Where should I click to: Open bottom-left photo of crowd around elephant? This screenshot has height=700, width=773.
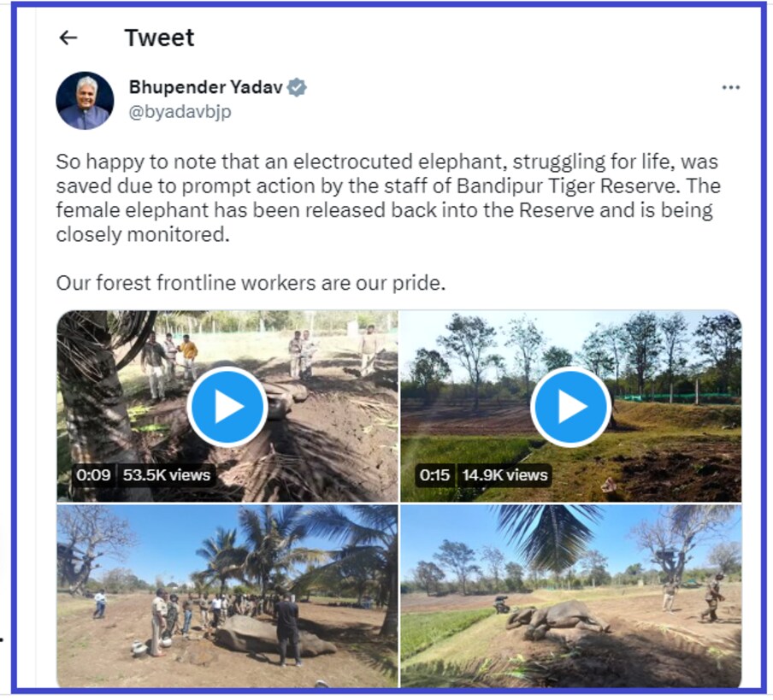(x=227, y=596)
